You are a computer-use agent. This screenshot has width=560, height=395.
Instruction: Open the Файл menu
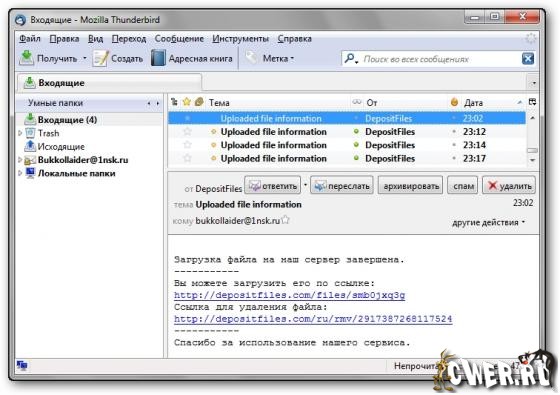[x=30, y=39]
